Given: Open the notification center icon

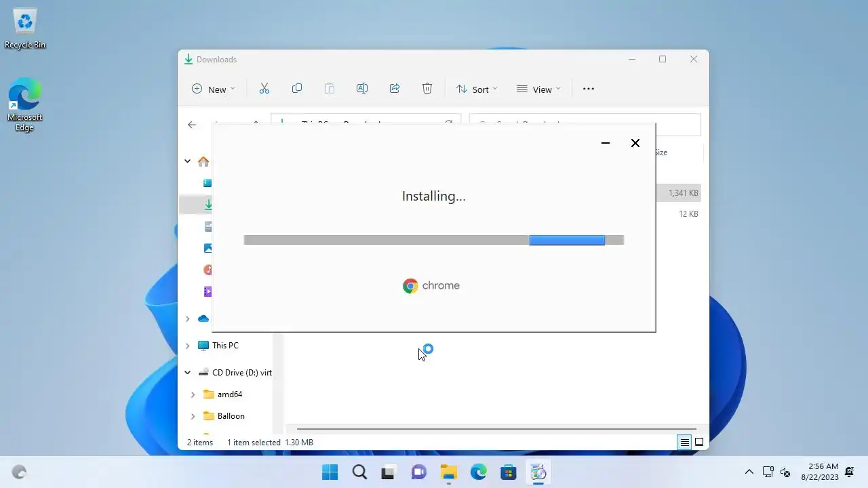Looking at the screenshot, I should tap(850, 472).
